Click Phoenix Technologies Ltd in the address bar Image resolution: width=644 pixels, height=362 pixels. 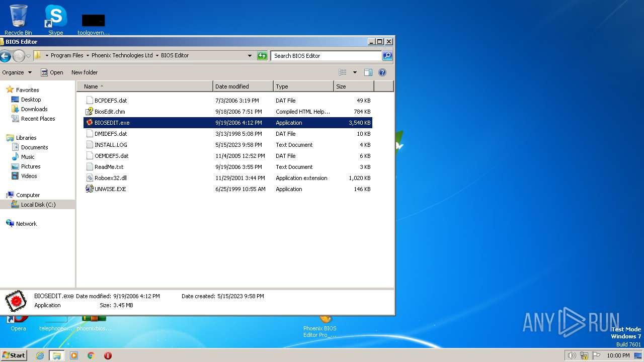coord(122,56)
